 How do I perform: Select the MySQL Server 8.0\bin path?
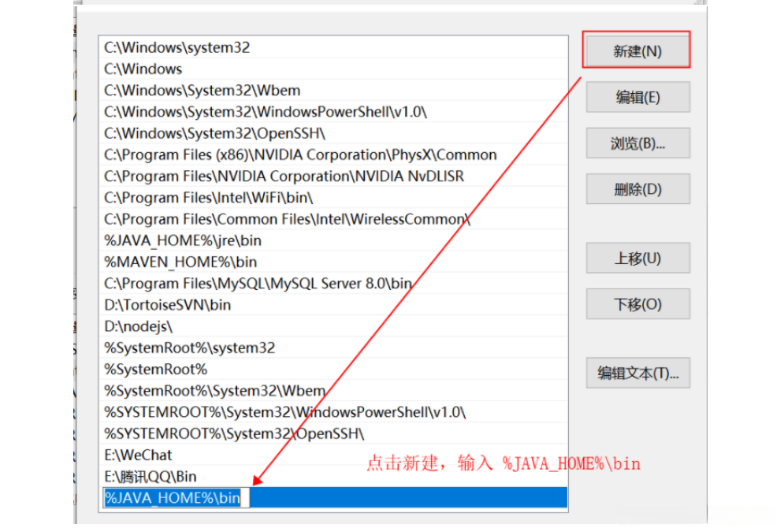pyautogui.click(x=333, y=284)
